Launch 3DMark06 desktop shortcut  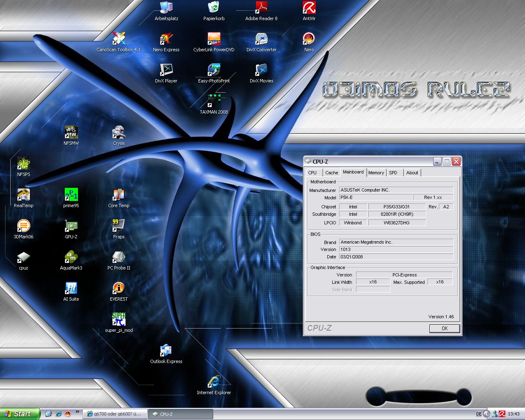coord(23,229)
